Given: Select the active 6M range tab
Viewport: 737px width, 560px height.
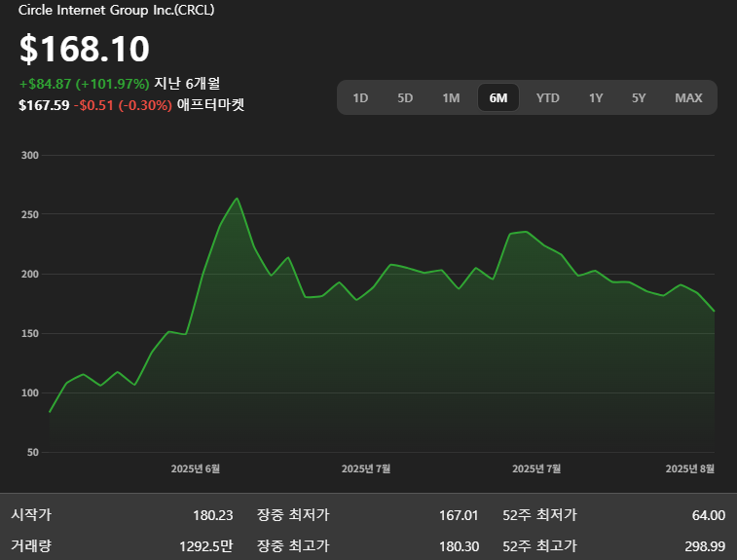Looking at the screenshot, I should (x=498, y=97).
